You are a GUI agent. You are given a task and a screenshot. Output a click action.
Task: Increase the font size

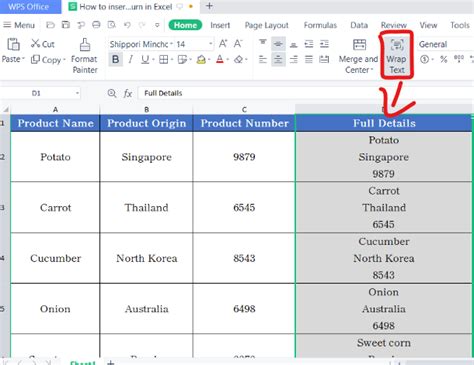[223, 44]
